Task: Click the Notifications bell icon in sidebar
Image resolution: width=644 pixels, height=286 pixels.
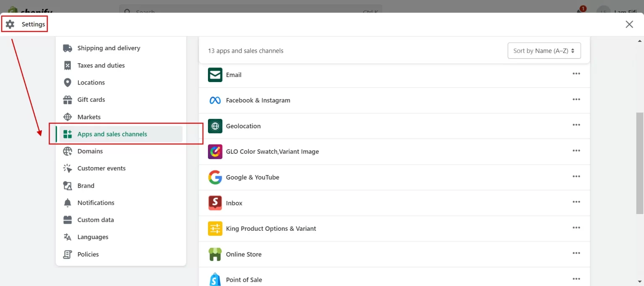Action: (68, 203)
